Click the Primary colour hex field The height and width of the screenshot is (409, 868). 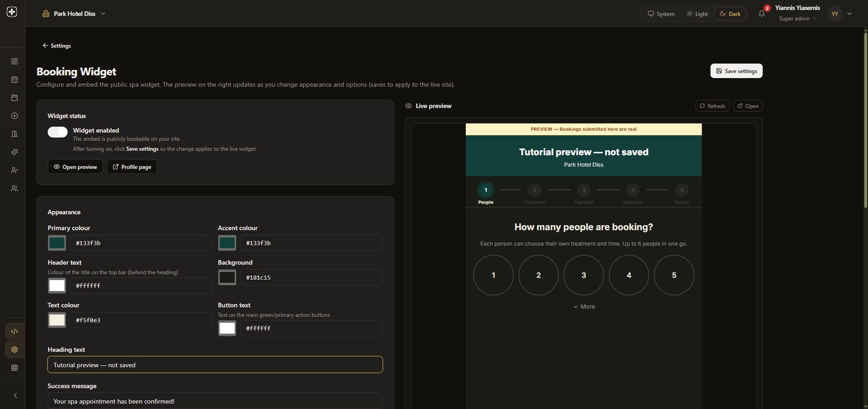coord(141,243)
